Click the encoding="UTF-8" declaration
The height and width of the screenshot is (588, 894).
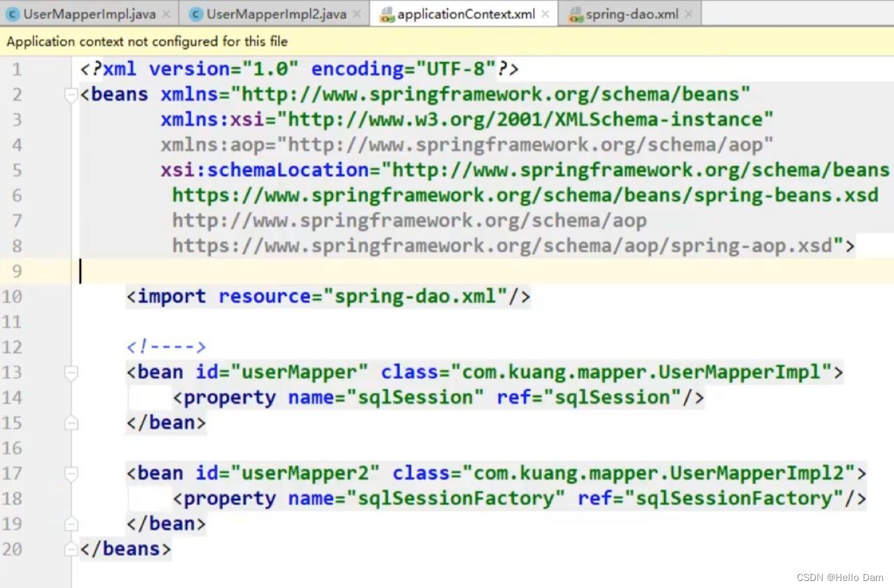404,69
